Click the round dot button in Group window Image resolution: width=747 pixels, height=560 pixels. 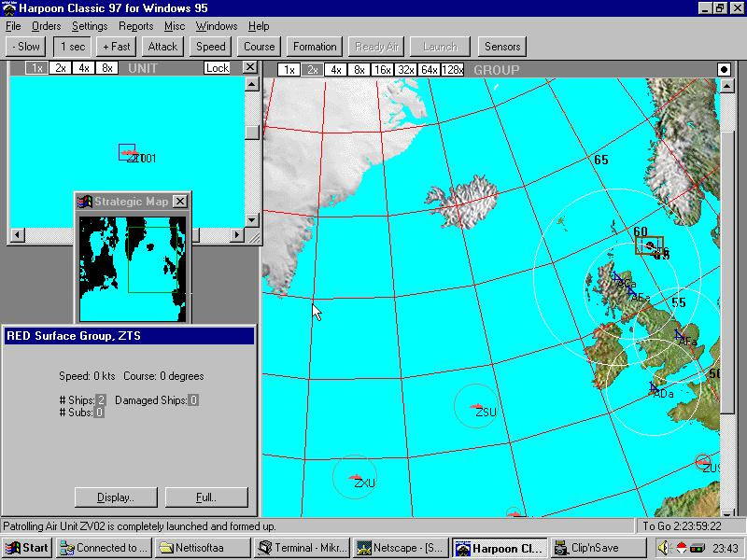pos(725,69)
